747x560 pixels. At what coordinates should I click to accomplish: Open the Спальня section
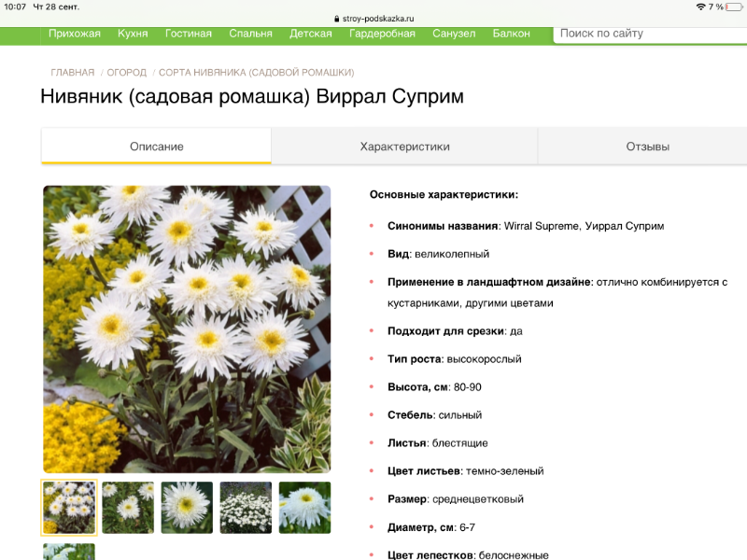pyautogui.click(x=251, y=34)
